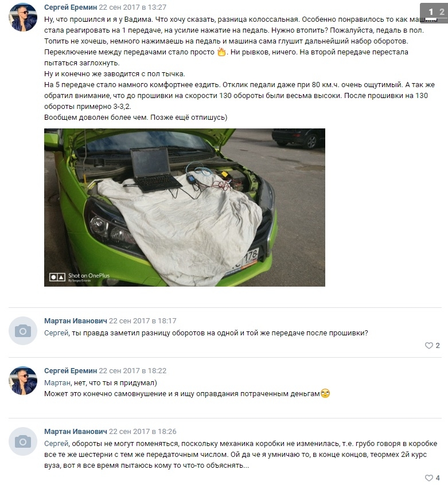The image size is (448, 485).
Task: Open Сергей Еремин profile link at 13:27
Action: (71, 7)
